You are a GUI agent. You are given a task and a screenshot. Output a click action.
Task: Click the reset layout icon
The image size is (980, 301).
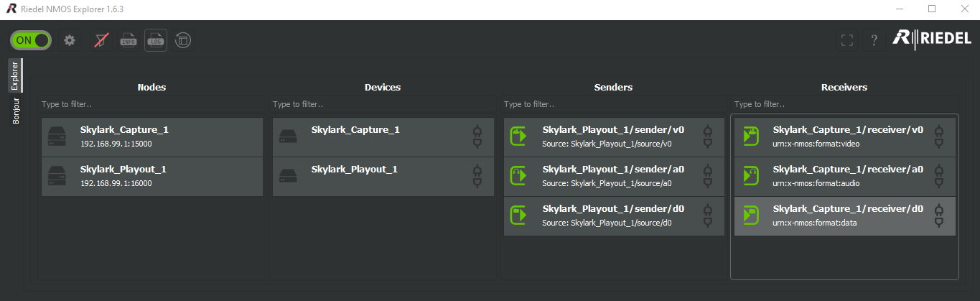(183, 40)
